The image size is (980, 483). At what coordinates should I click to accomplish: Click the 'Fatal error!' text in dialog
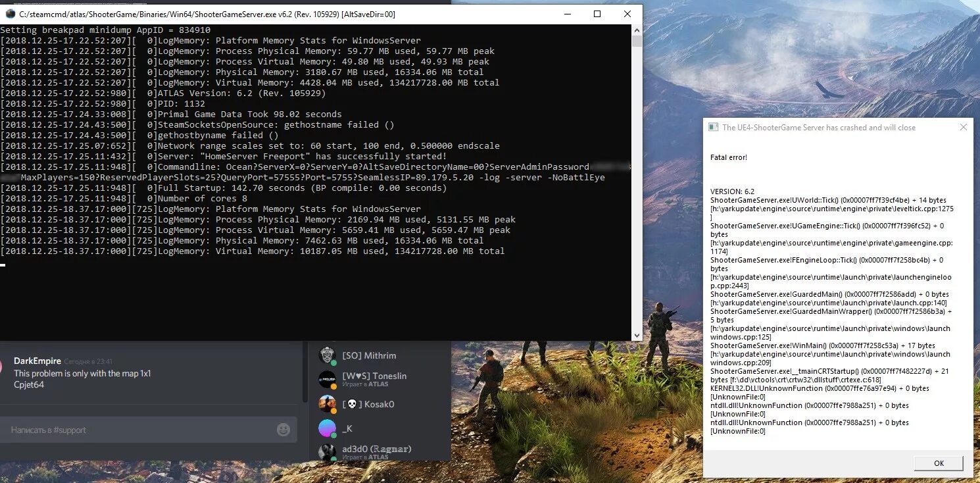click(x=729, y=157)
